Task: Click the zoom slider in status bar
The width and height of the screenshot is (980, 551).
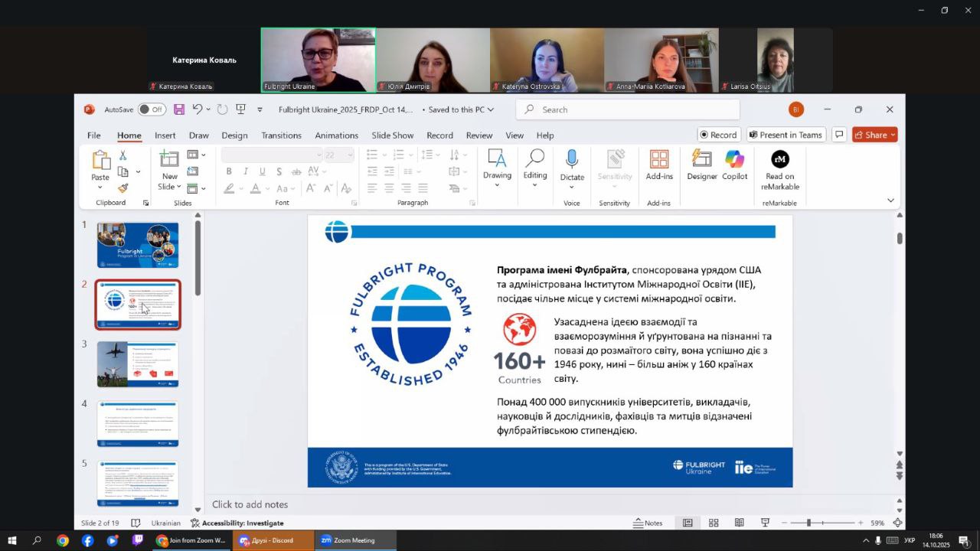Action: click(808, 523)
